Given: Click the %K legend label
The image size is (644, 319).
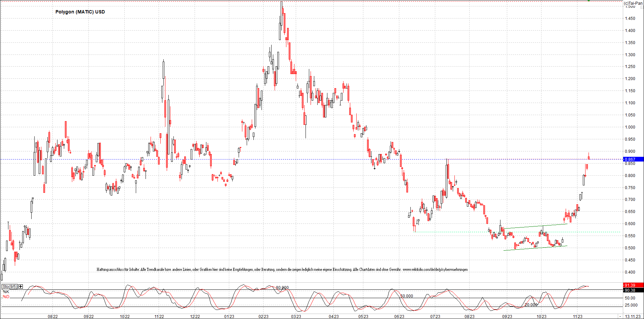Looking at the screenshot, I should [6, 292].
